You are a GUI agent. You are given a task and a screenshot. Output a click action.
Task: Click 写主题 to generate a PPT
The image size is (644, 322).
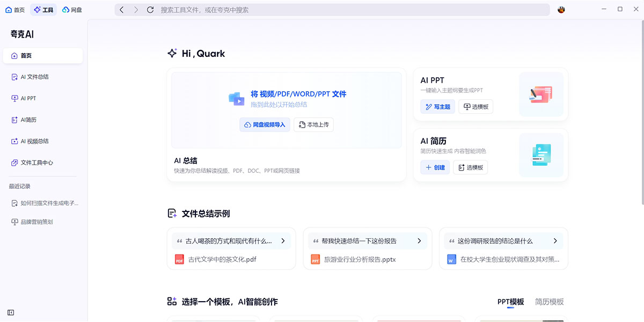click(x=437, y=106)
